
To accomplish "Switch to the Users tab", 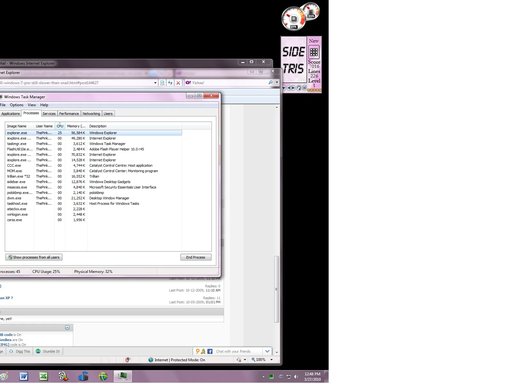I will [x=108, y=114].
